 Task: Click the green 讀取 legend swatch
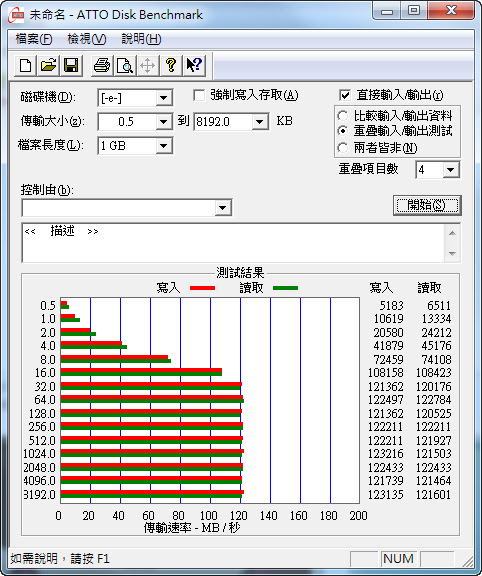(285, 288)
